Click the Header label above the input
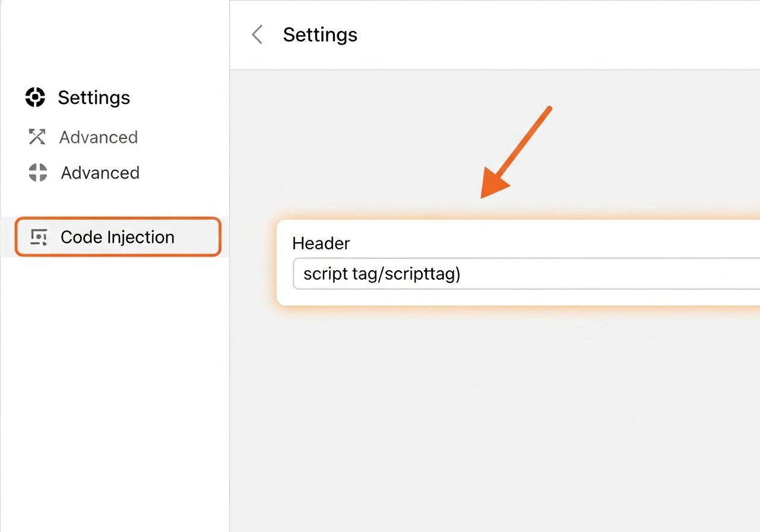 321,243
